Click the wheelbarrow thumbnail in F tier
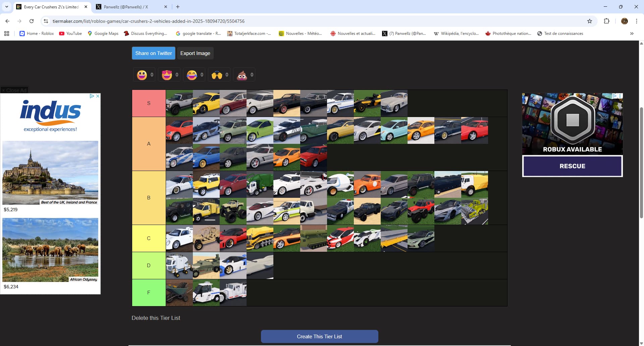 pos(179,293)
